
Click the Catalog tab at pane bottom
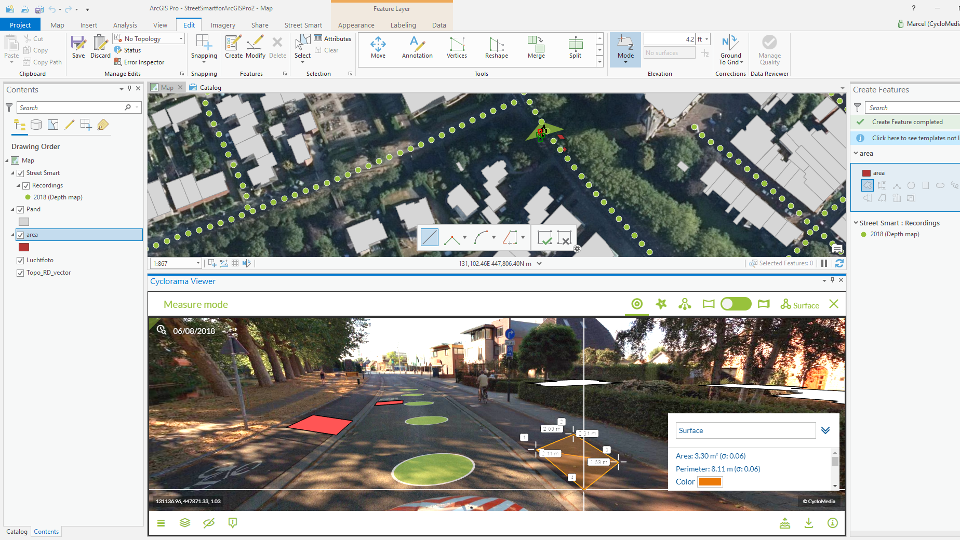[17, 531]
